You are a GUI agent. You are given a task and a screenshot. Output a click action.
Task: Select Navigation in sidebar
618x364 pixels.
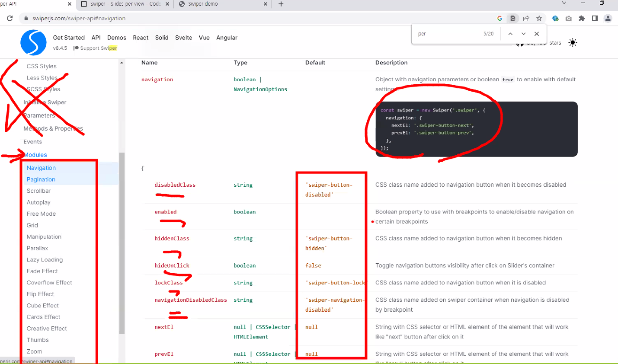point(41,168)
